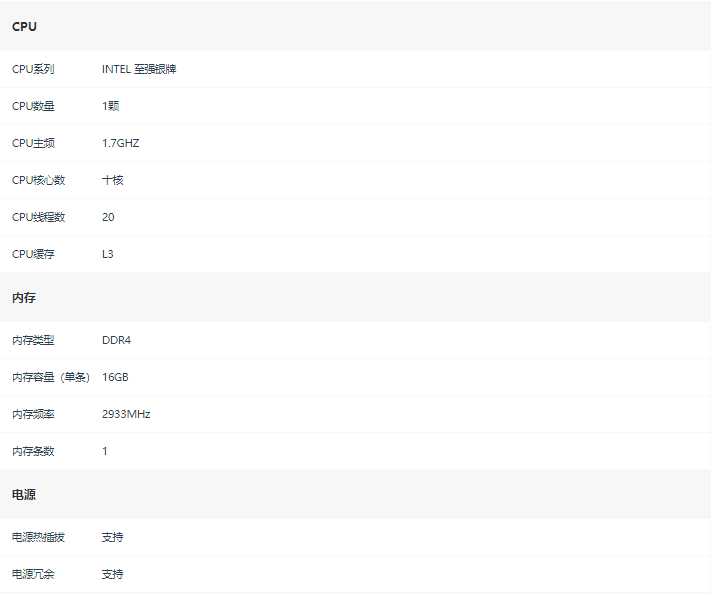Screen dimensions: 721x594
Task: Click the L3 cache value
Action: pyautogui.click(x=108, y=254)
